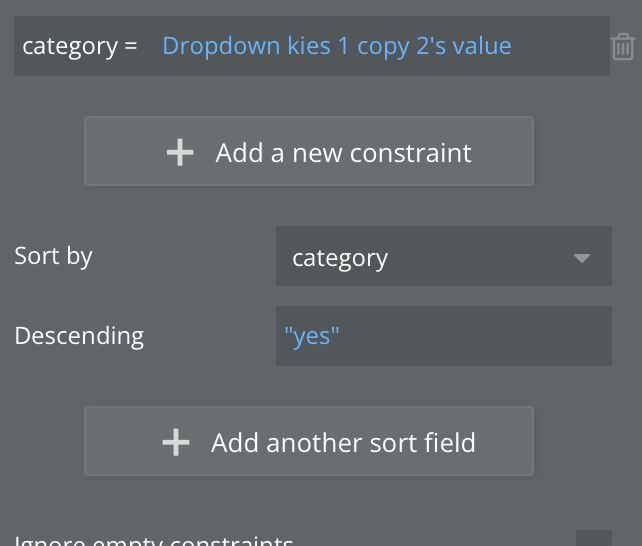Screen dimensions: 642x546
Task: Click the "Descending" label
Action: [79, 336]
